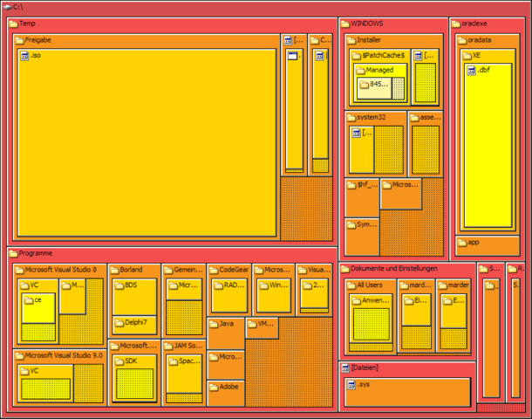Select the WINDOWS folder icon

[x=345, y=24]
